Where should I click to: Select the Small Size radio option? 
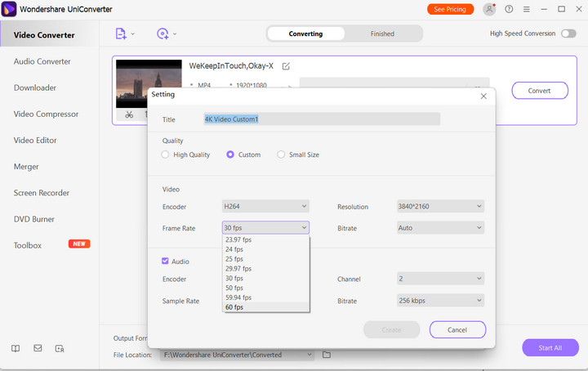click(282, 154)
